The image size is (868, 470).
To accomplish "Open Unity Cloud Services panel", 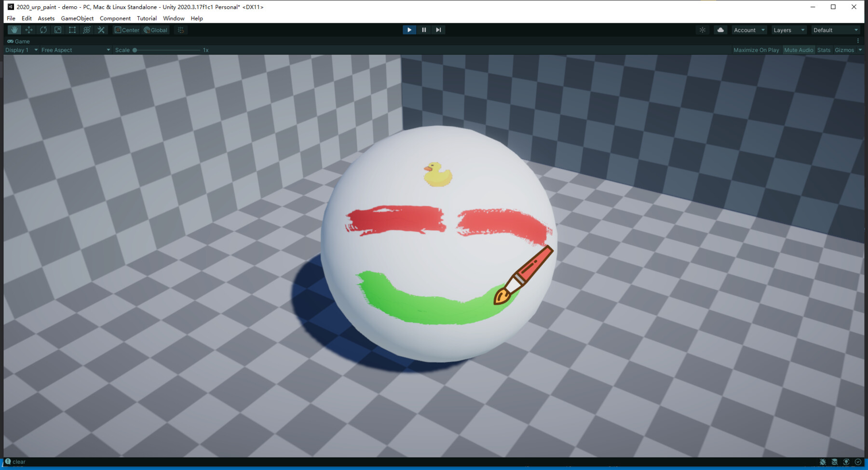I will tap(720, 29).
